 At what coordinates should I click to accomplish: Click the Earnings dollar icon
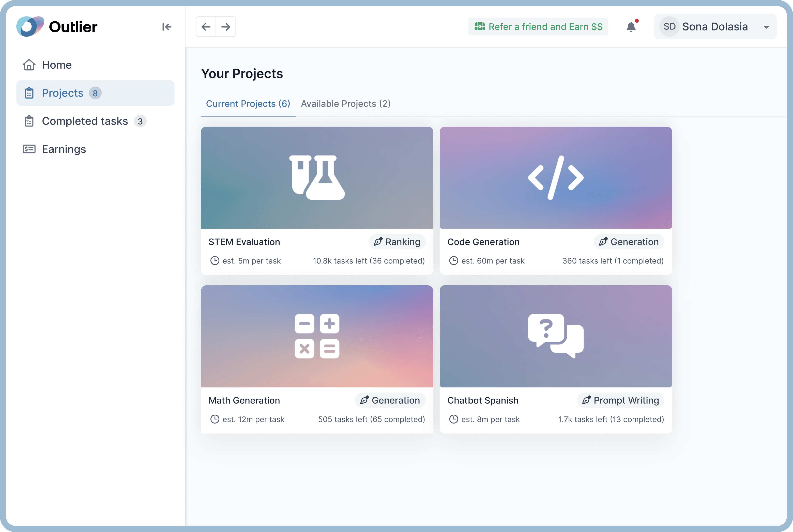click(29, 149)
